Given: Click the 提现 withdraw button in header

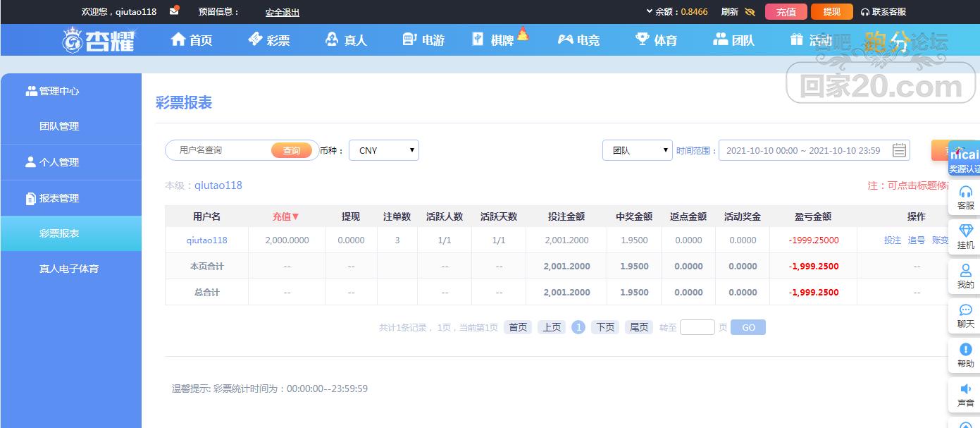Looking at the screenshot, I should (x=832, y=12).
